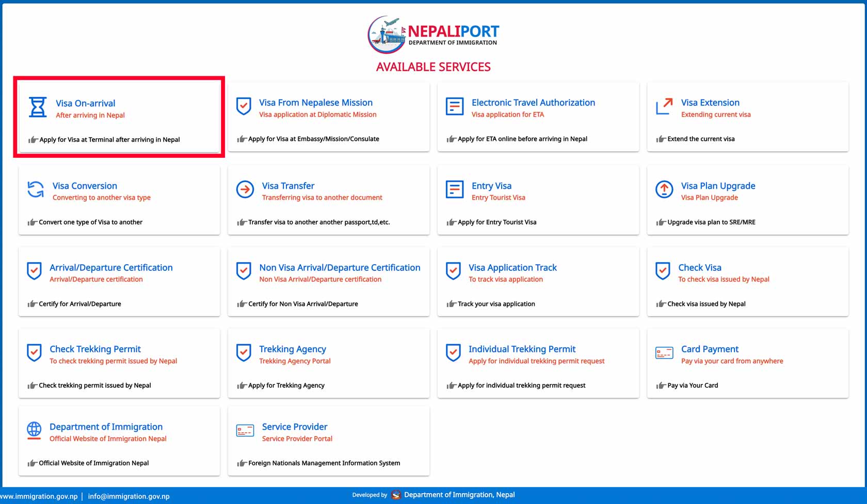Click the emblem icon in the footer

coord(396,495)
